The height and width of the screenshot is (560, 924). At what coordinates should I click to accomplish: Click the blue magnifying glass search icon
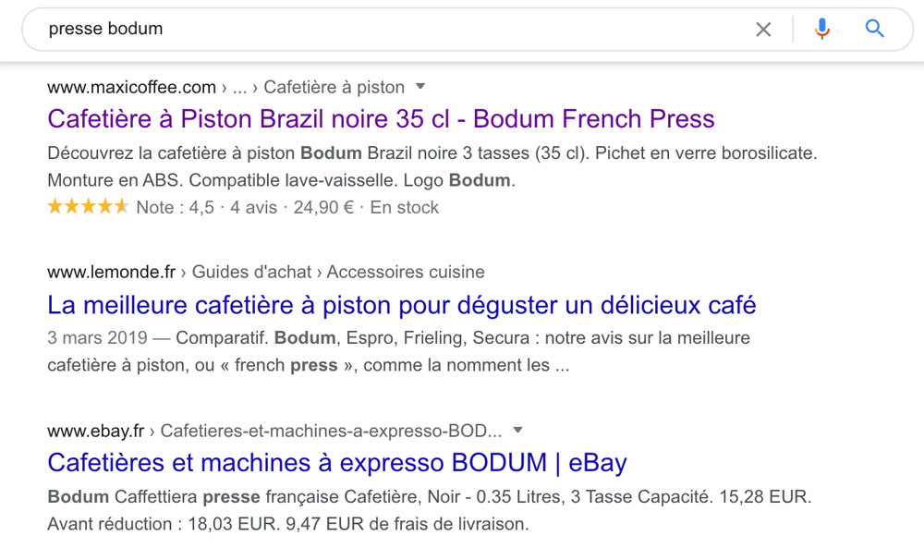point(874,29)
